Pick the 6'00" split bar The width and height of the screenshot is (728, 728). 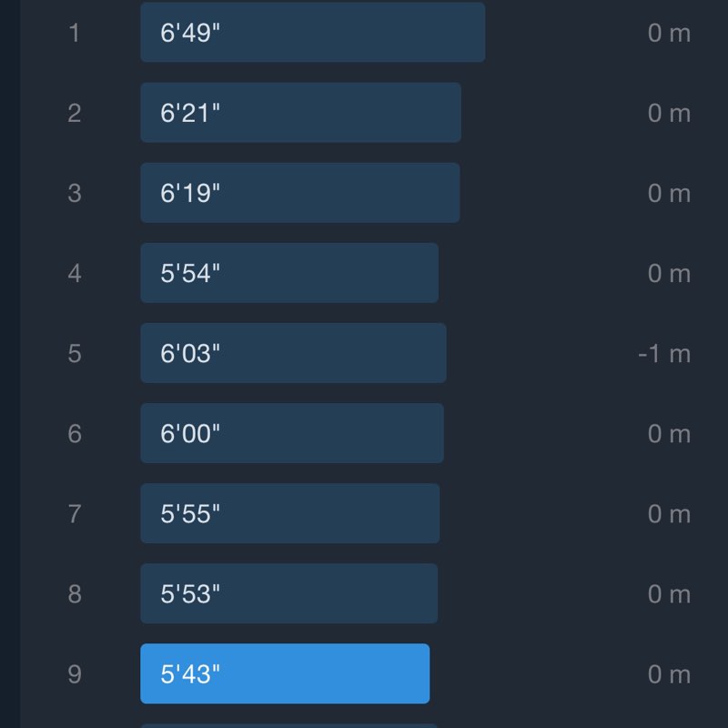point(292,433)
